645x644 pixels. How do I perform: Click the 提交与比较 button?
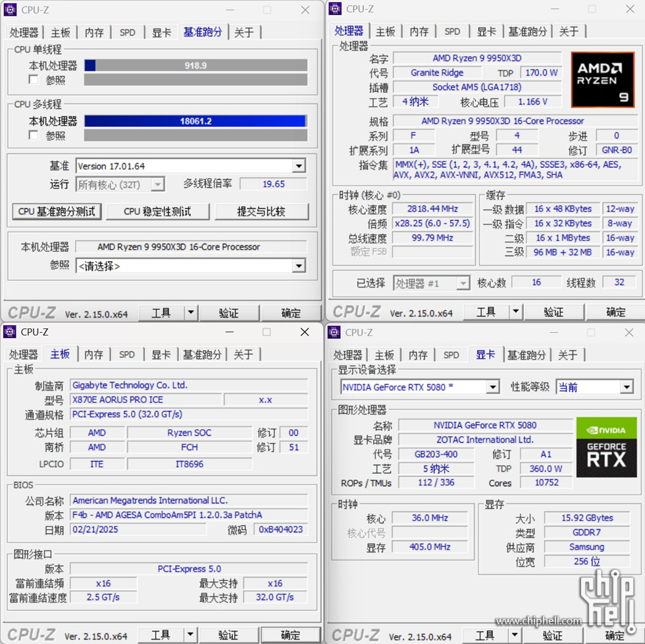[x=261, y=211]
